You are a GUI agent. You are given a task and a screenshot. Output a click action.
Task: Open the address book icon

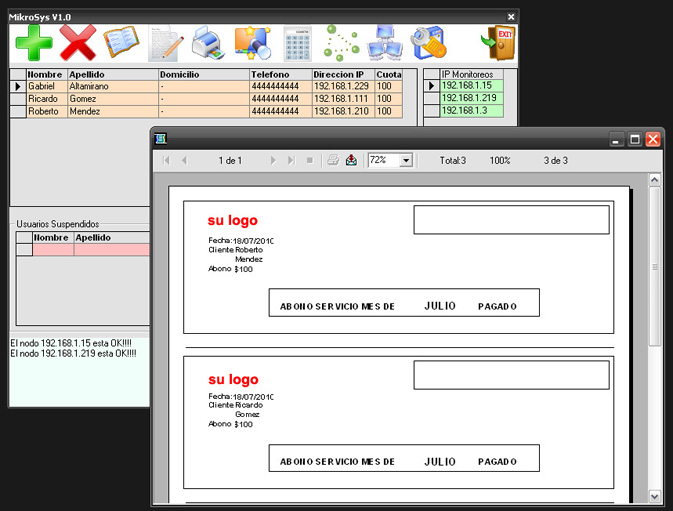point(121,42)
